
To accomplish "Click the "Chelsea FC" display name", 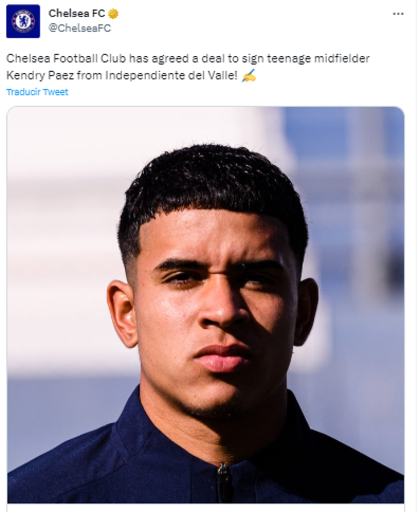I will tap(76, 14).
